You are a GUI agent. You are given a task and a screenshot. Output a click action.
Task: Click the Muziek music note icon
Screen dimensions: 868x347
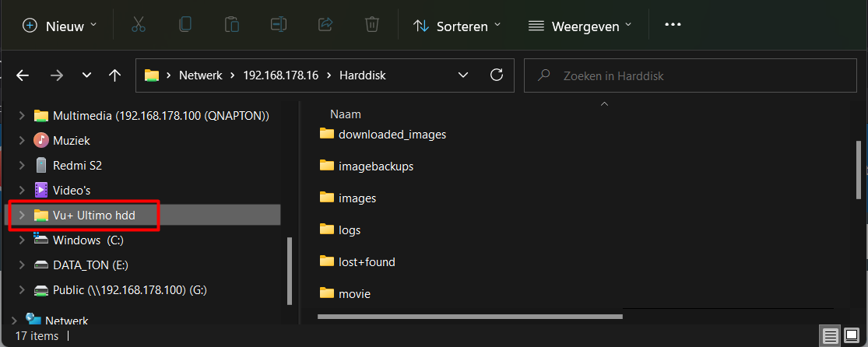(x=41, y=140)
